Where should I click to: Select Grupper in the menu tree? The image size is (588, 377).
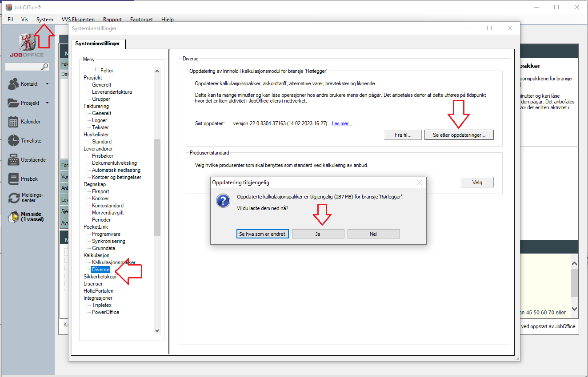click(x=101, y=99)
